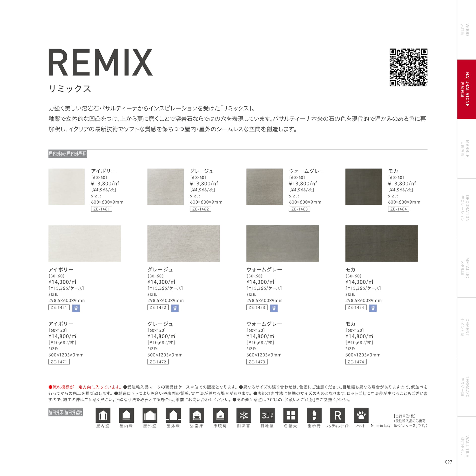Click product code ZE-1453
The image size is (476, 476).
pos(257,307)
